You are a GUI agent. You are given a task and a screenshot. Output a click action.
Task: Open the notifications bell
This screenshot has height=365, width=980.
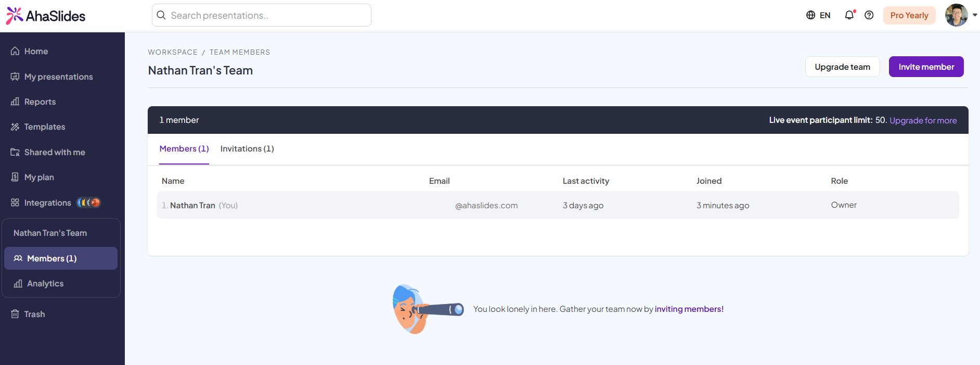click(x=849, y=15)
